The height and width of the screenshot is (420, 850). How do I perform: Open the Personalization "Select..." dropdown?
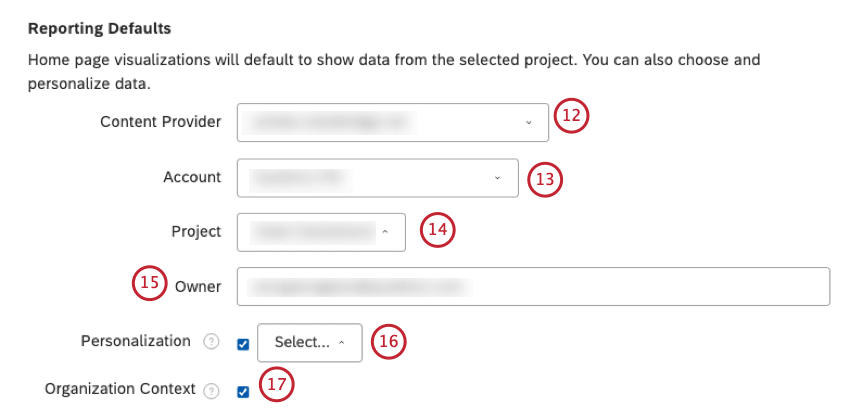[x=309, y=342]
